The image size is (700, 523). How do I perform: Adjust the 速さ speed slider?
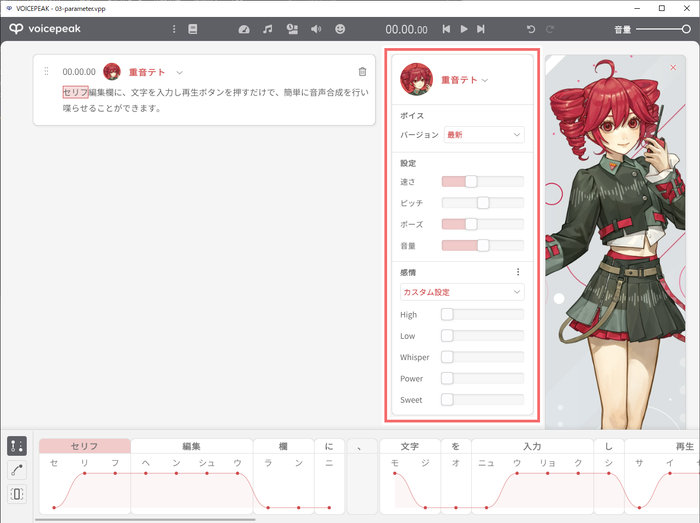tap(483, 181)
